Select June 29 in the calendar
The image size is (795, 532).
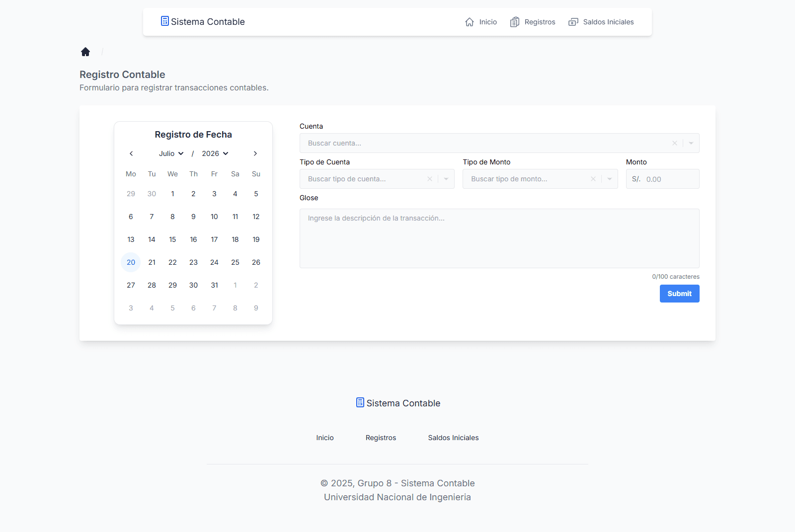click(131, 194)
